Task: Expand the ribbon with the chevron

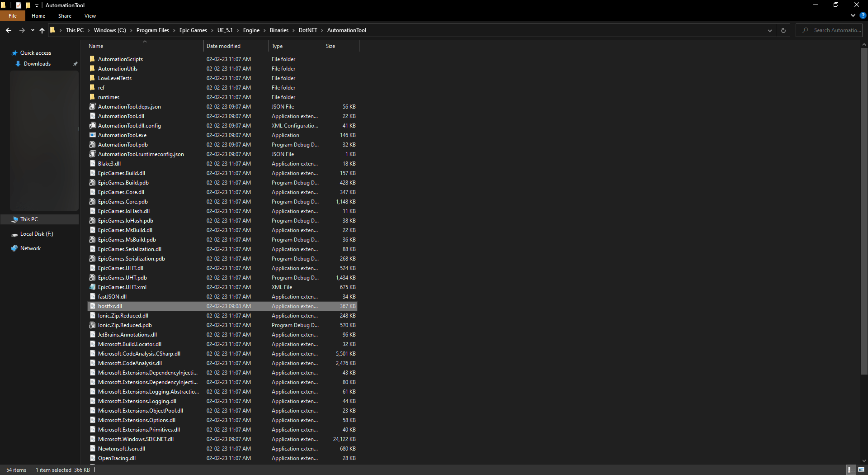Action: click(853, 16)
